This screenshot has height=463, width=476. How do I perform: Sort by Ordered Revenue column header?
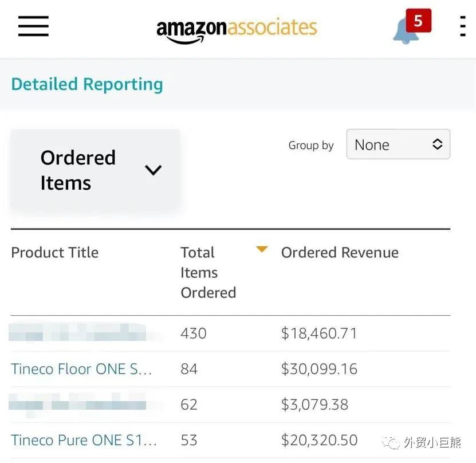[x=340, y=252]
